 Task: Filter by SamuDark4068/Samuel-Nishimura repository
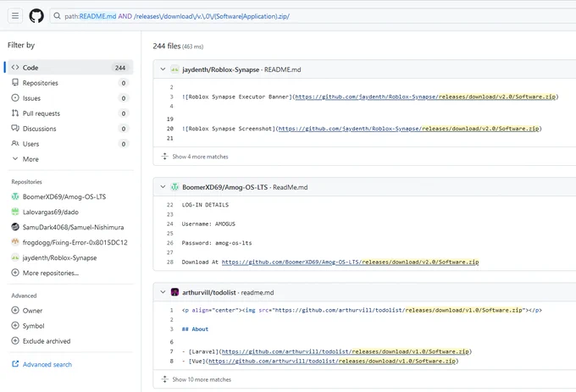73,227
